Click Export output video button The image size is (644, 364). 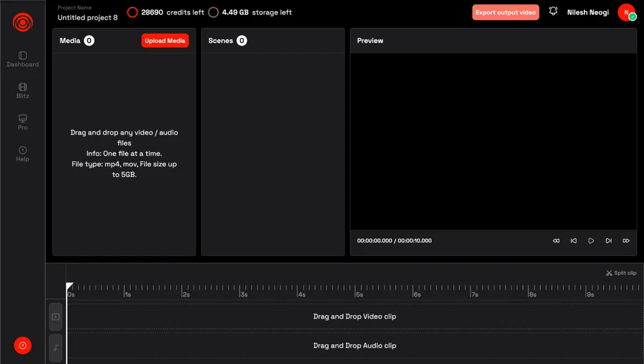(506, 12)
